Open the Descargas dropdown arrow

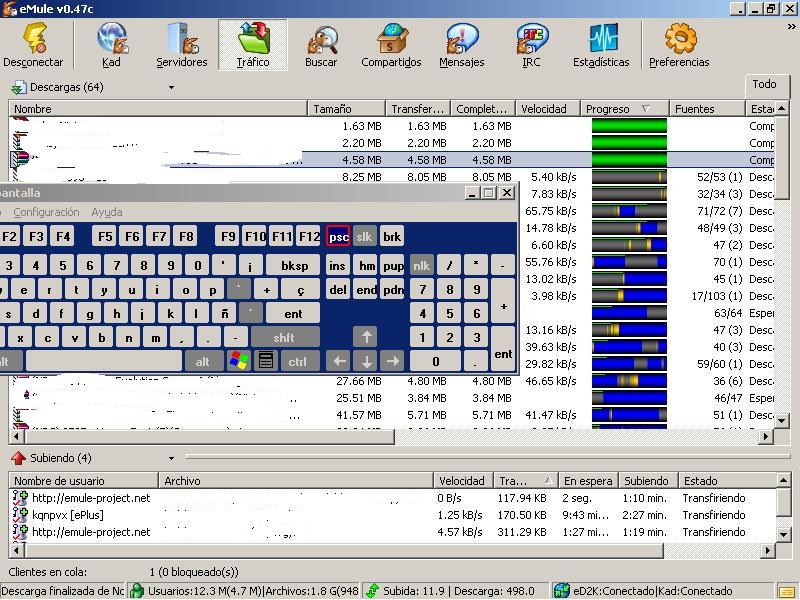click(x=171, y=88)
